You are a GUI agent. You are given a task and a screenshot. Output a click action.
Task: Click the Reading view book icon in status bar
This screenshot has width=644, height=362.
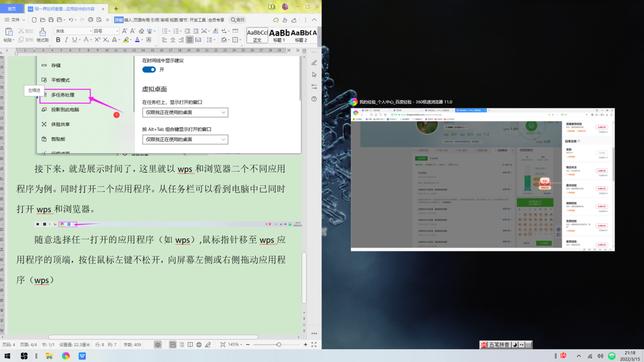(190, 344)
